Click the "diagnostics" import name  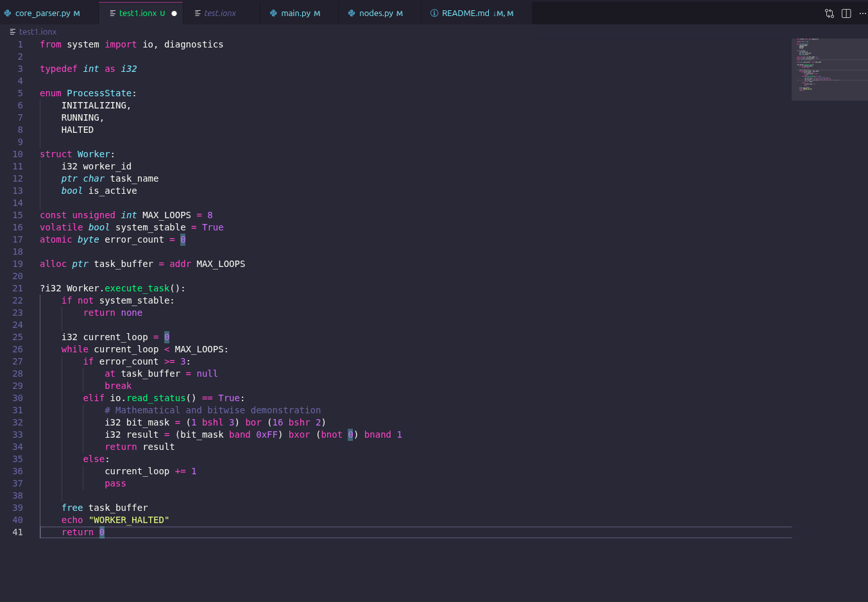coord(194,44)
